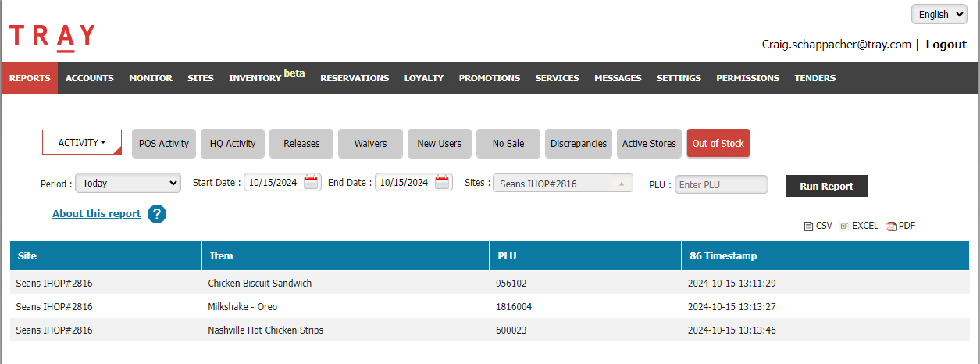Screen dimensions: 980x364
Task: Go to the PROMOTIONS menu
Action: point(489,78)
